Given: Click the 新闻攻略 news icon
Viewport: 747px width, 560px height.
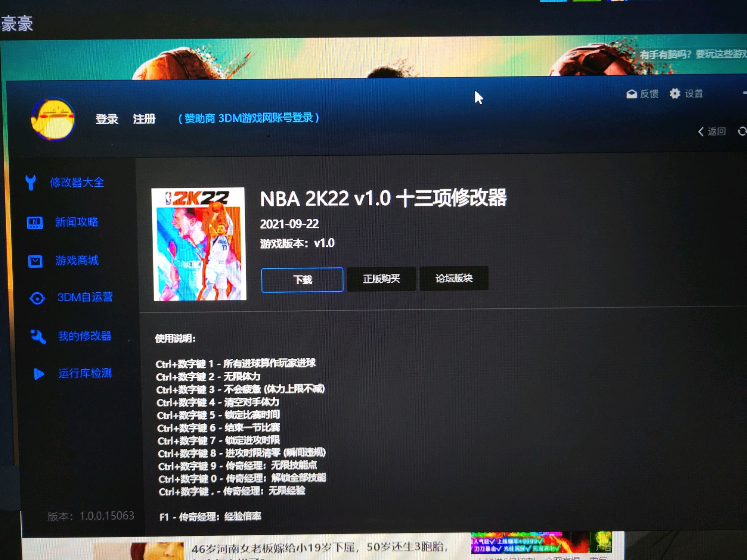Looking at the screenshot, I should 35,223.
